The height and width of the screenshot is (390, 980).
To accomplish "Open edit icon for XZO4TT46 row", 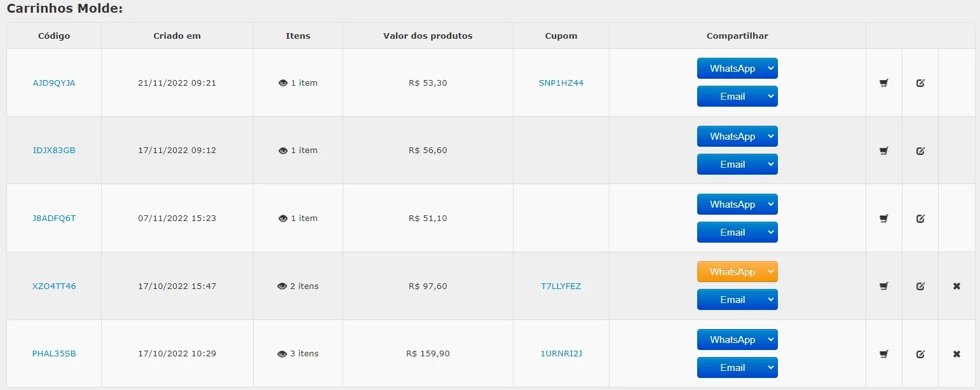I will tap(920, 286).
